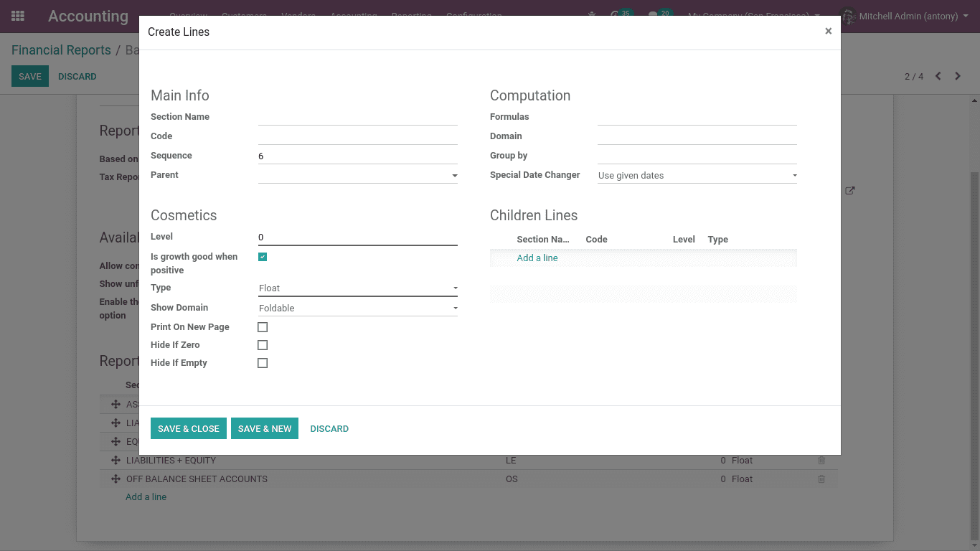Screen dimensions: 980x551
Task: Toggle Is growth good when positive checkbox
Action: point(263,257)
